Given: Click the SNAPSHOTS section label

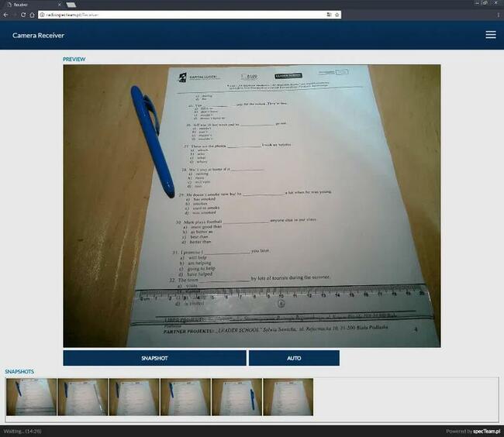Looking at the screenshot, I should pos(19,371).
